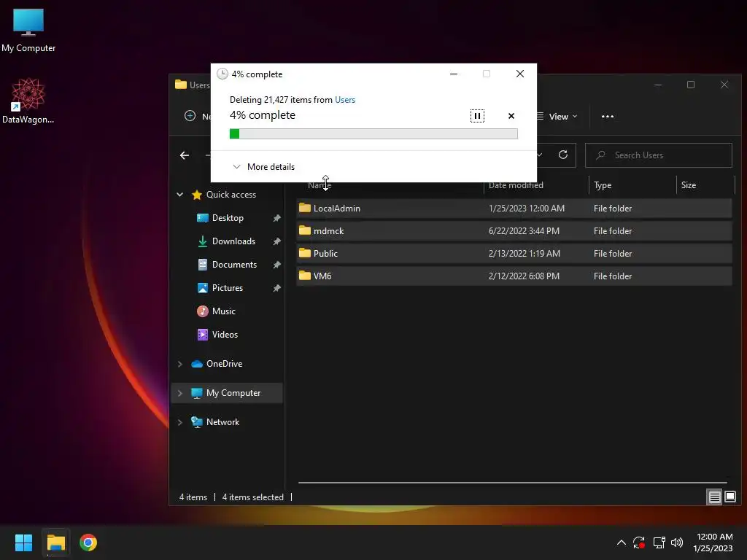Click the mdmck date 6/22/2022 3:44 PM
Screen dimensions: 747x560
click(524, 231)
